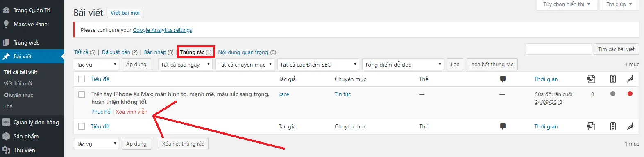Screen dimensions: 644x157
Task: Open Tất cả các ngày date filter
Action: 185,65
